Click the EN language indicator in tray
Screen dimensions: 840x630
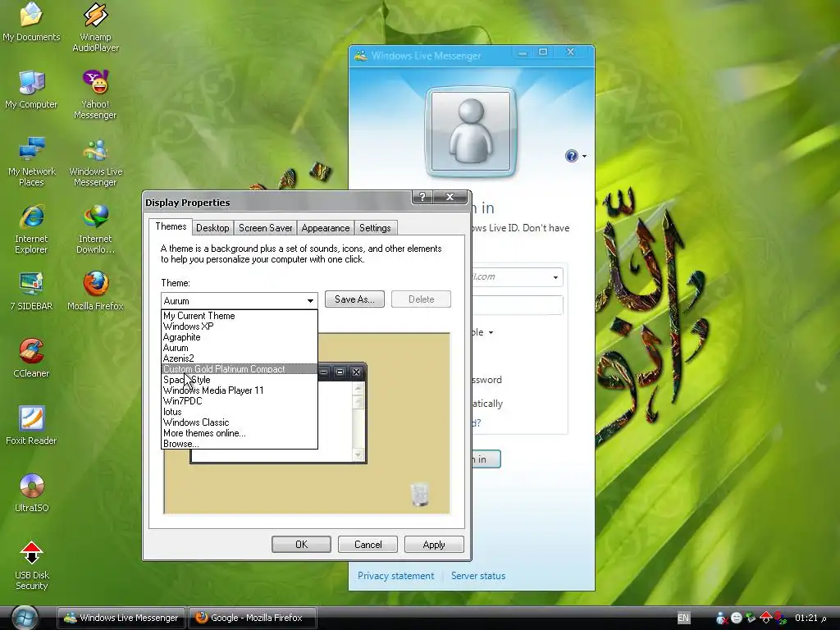pos(683,618)
